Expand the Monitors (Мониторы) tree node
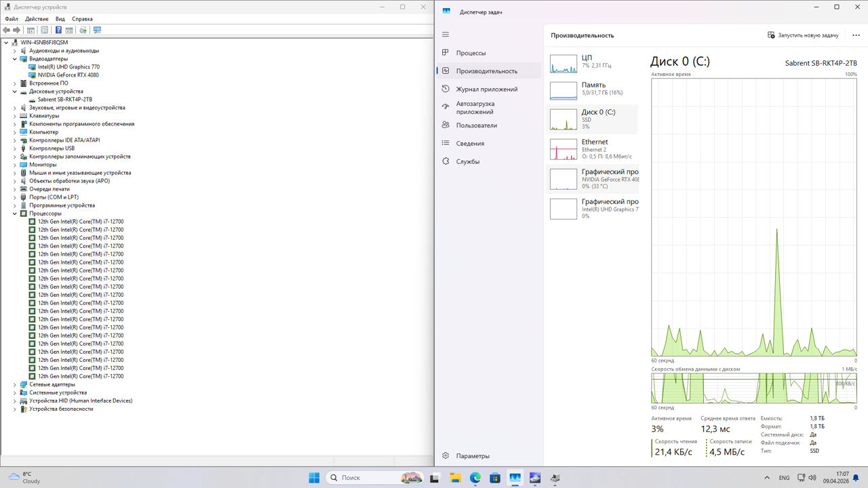 click(15, 165)
